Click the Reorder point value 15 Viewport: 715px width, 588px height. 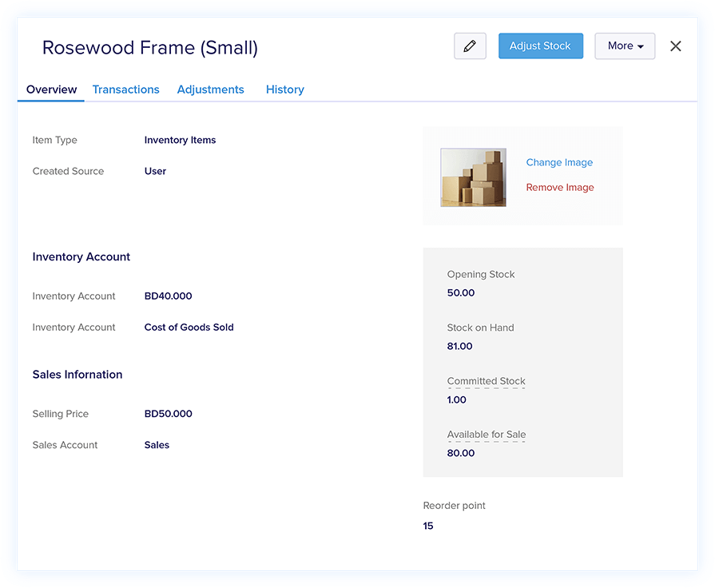(428, 526)
